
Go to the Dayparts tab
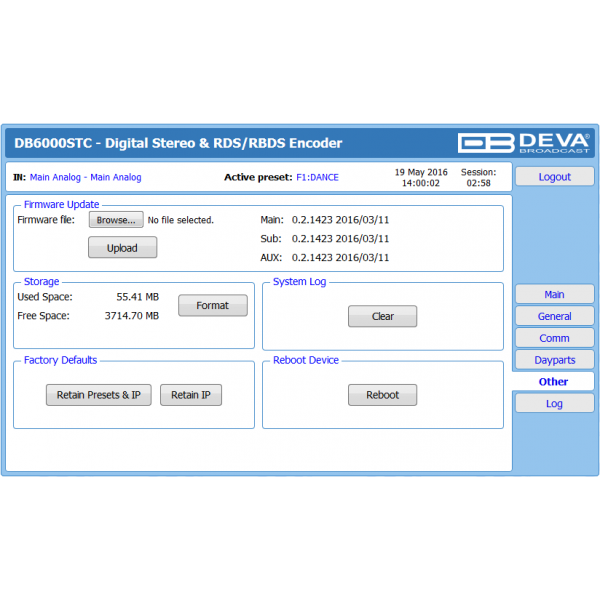(x=554, y=360)
